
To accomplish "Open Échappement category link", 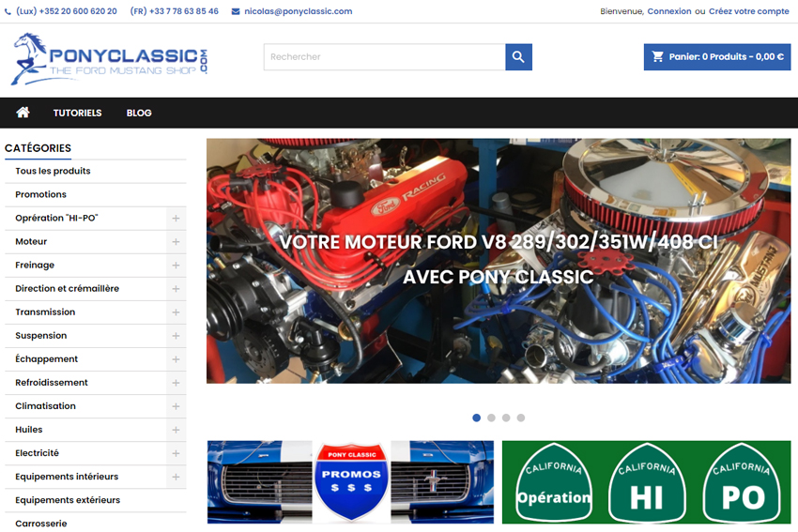I will (x=46, y=359).
